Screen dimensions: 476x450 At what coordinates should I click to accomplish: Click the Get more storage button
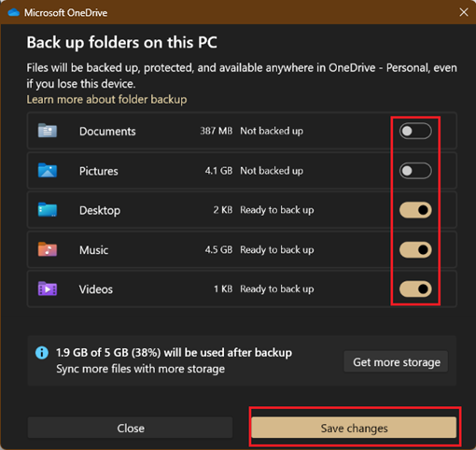point(396,362)
